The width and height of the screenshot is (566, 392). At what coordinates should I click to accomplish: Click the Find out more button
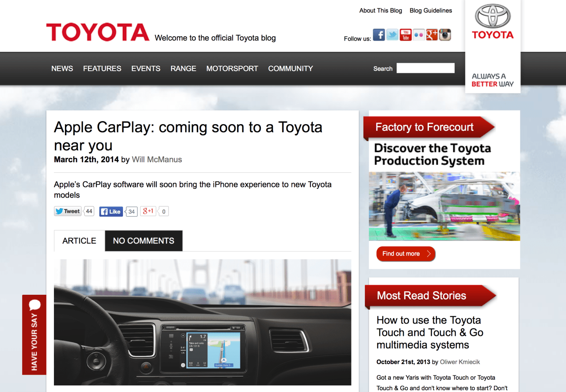pos(406,254)
